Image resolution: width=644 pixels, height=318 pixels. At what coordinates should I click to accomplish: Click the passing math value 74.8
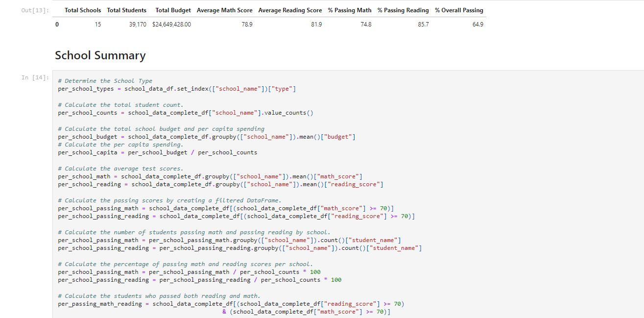(366, 24)
